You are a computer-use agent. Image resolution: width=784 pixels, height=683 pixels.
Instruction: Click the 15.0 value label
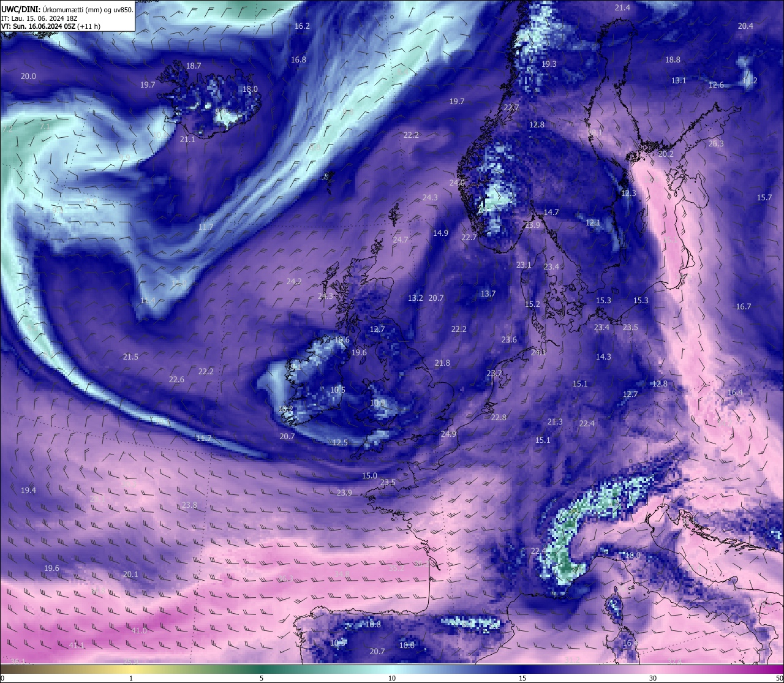tap(369, 476)
